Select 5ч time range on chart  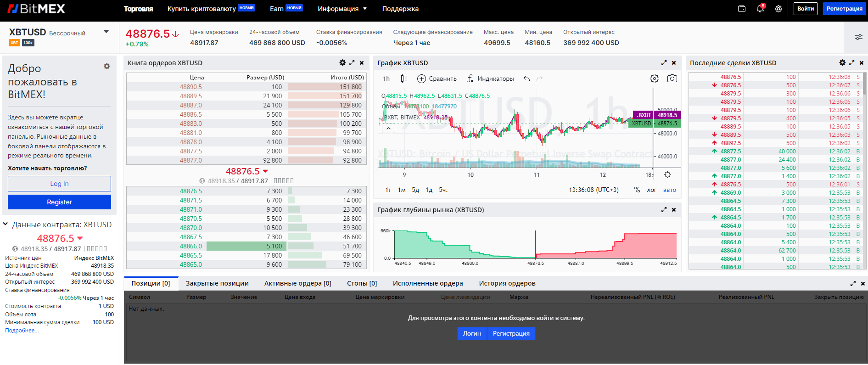point(443,190)
